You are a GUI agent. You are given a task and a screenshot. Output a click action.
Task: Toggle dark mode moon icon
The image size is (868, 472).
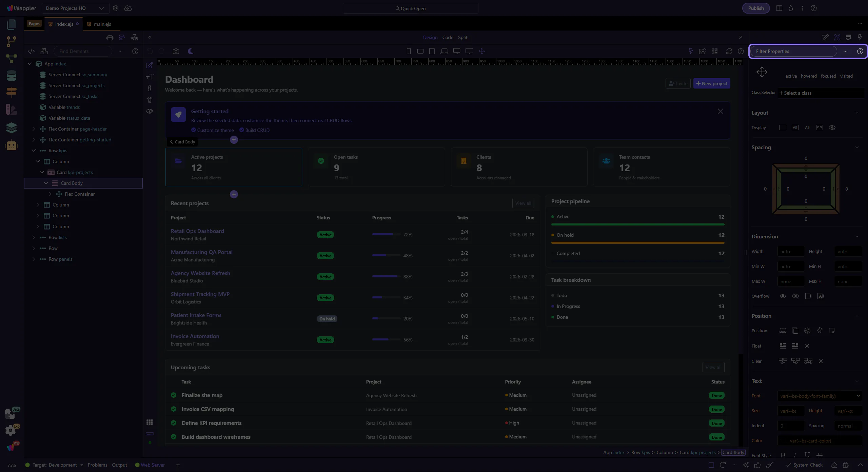[191, 51]
